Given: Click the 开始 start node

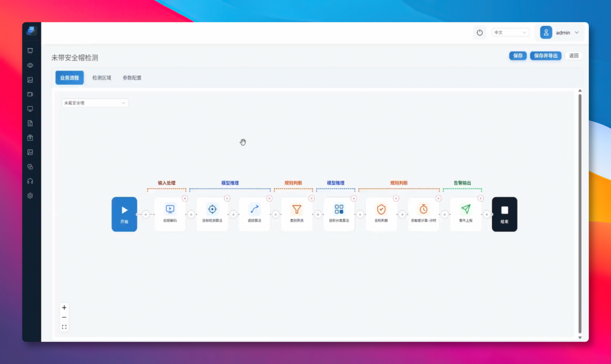Looking at the screenshot, I should point(124,214).
